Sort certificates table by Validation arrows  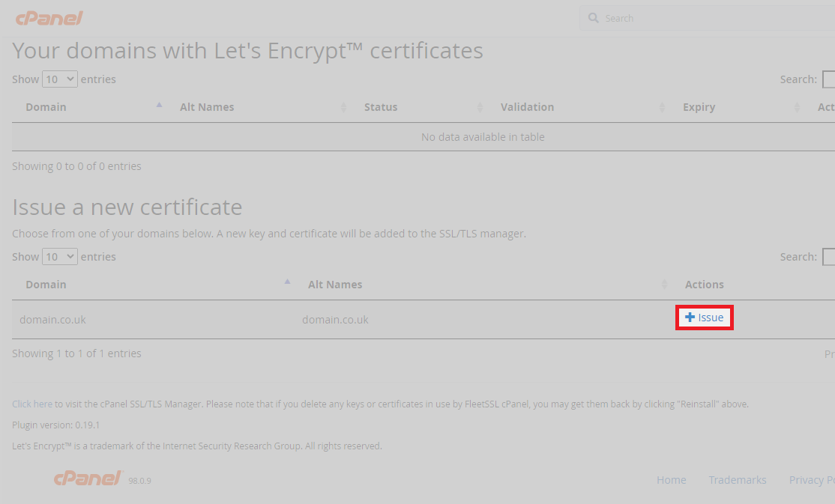[x=662, y=107]
